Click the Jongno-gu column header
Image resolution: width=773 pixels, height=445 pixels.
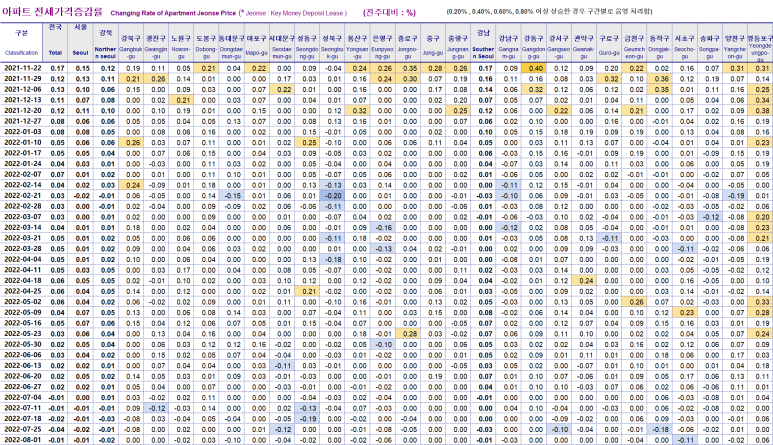(x=408, y=42)
